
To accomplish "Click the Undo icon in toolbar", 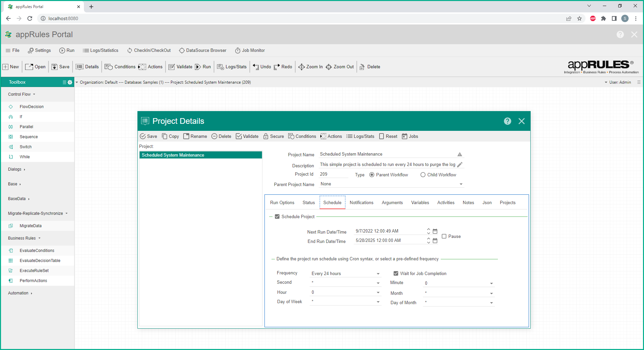I will 256,67.
